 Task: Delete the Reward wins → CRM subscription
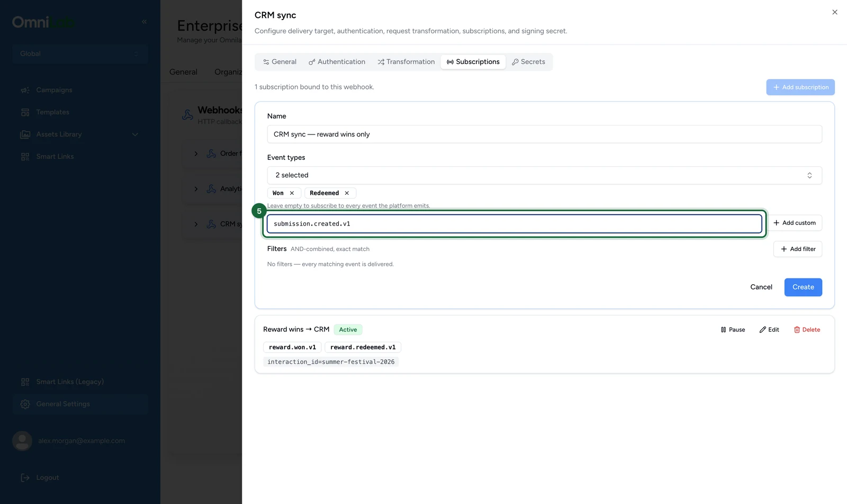coord(807,330)
